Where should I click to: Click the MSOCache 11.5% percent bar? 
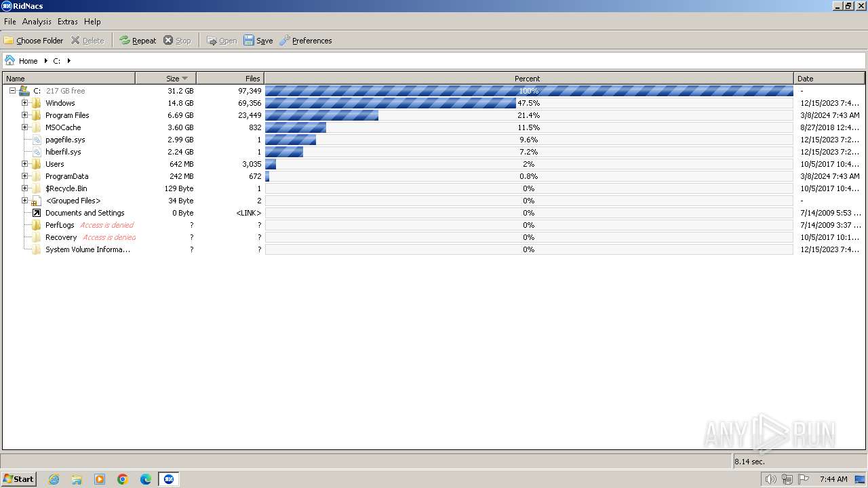[529, 127]
